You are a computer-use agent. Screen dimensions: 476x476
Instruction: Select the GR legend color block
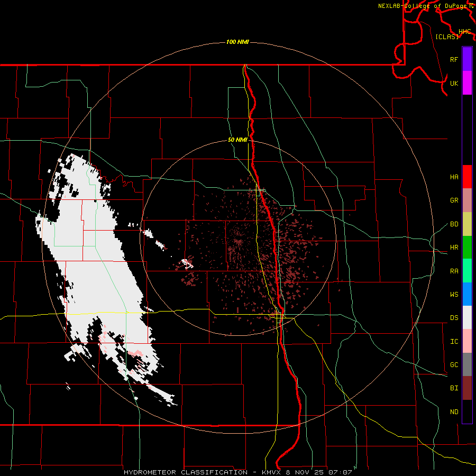click(x=467, y=200)
